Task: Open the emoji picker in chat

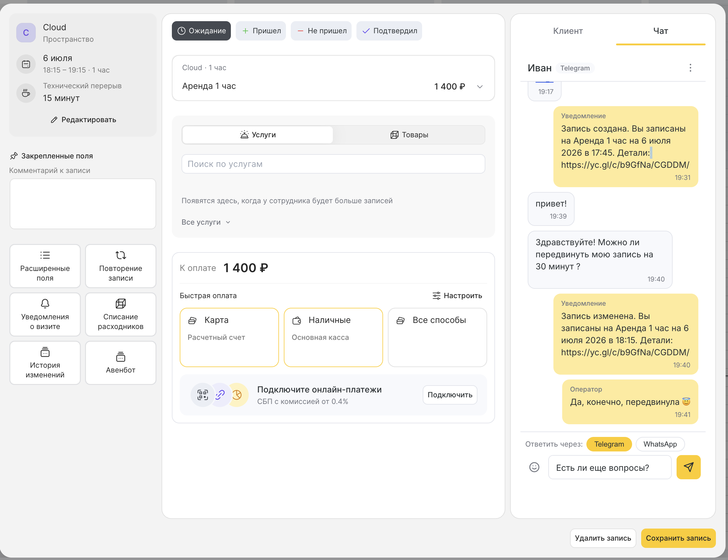Action: tap(534, 467)
